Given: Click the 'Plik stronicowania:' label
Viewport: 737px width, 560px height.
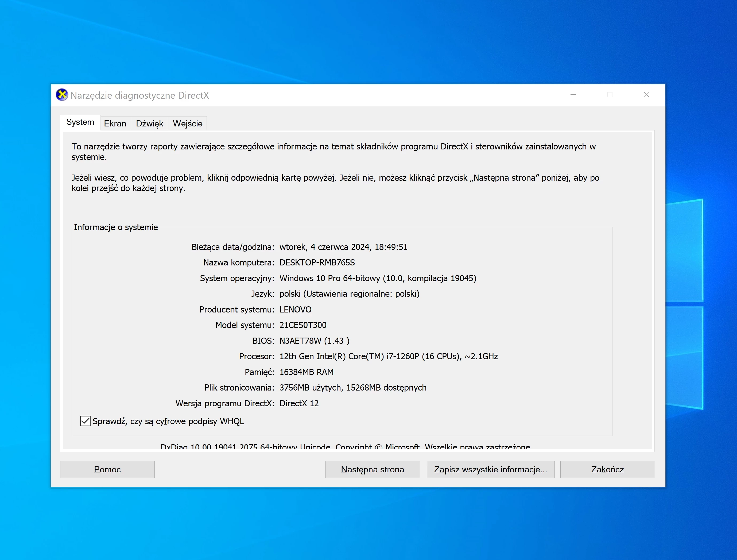Looking at the screenshot, I should tap(239, 388).
